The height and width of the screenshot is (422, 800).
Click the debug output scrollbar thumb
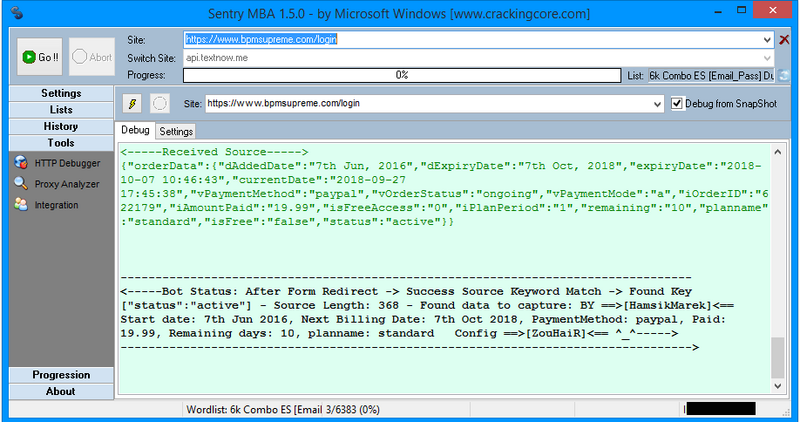point(778,357)
